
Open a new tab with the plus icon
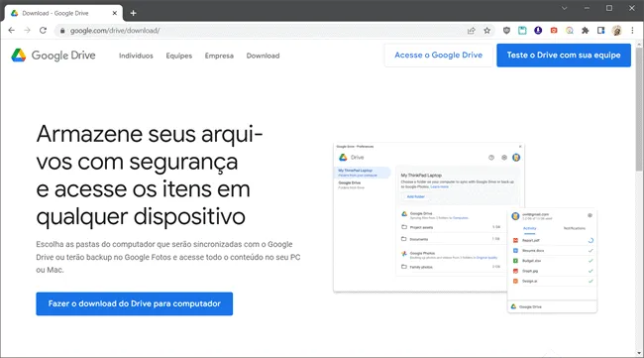click(133, 13)
